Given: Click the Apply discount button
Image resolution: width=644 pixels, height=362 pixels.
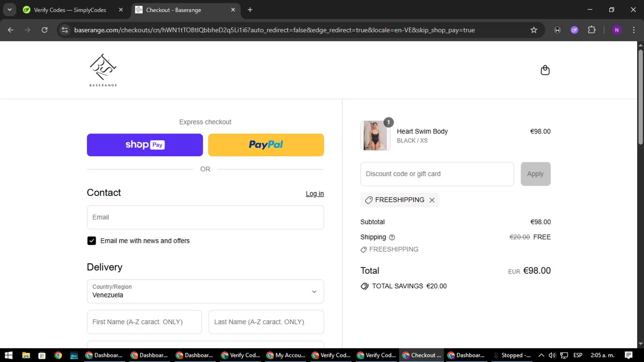Looking at the screenshot, I should [x=535, y=174].
